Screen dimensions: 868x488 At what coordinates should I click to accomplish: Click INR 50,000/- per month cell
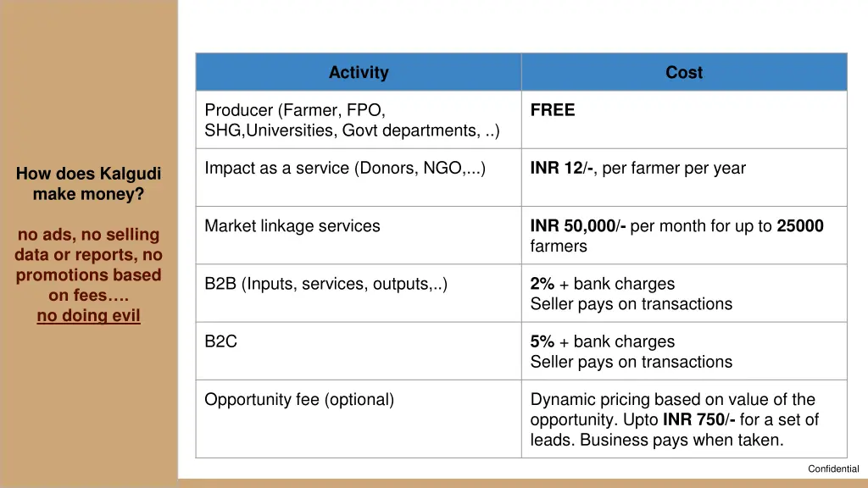coord(684,236)
